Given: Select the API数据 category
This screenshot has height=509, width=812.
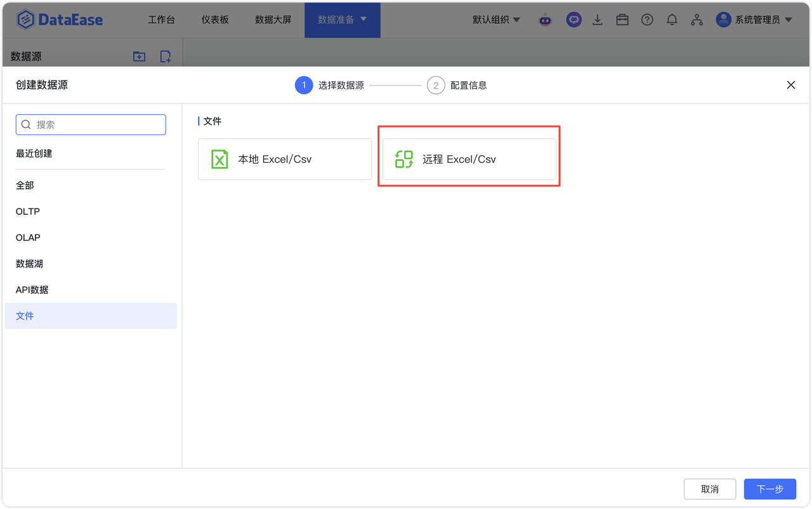Looking at the screenshot, I should pos(91,290).
